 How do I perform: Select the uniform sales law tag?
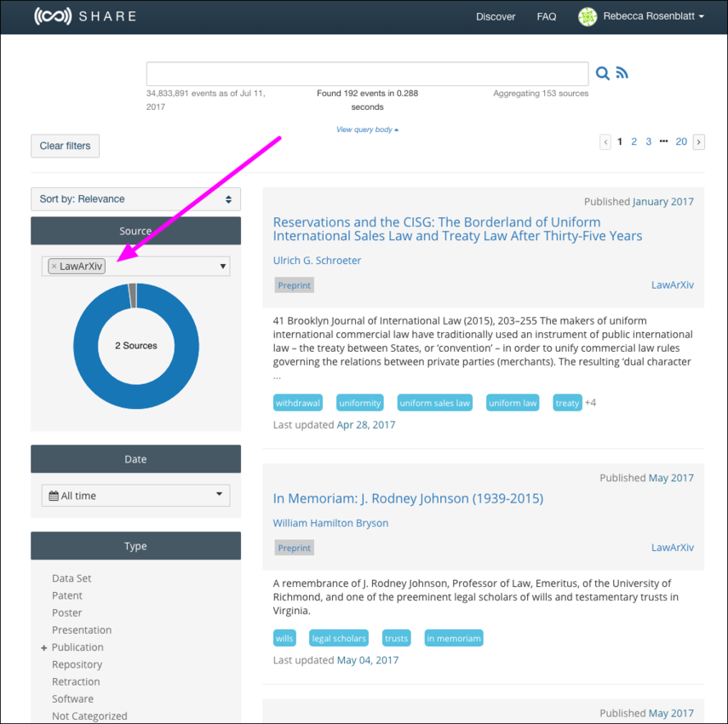click(x=434, y=403)
